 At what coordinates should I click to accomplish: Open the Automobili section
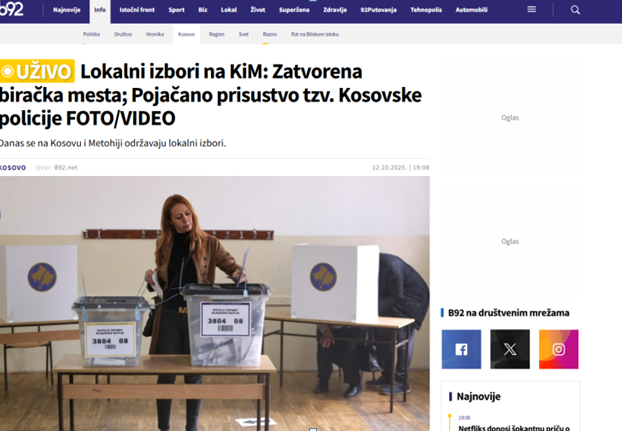tap(471, 10)
